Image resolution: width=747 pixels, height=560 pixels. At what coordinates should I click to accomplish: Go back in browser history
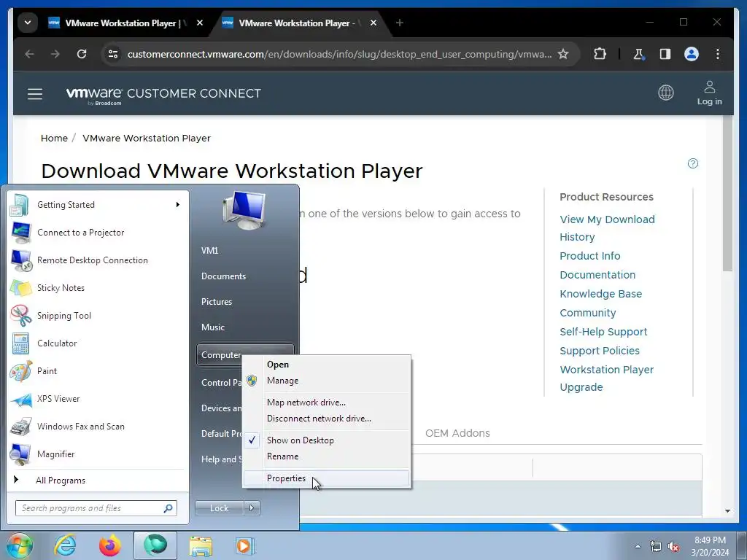(29, 54)
